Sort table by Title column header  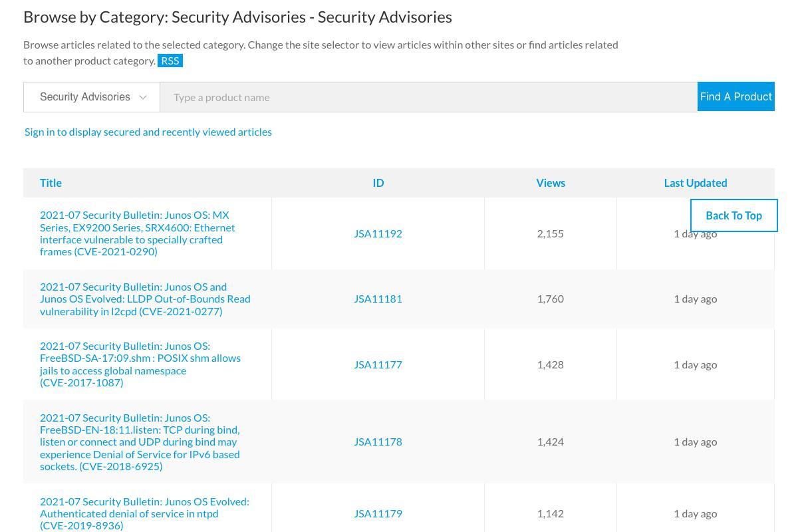coord(51,183)
